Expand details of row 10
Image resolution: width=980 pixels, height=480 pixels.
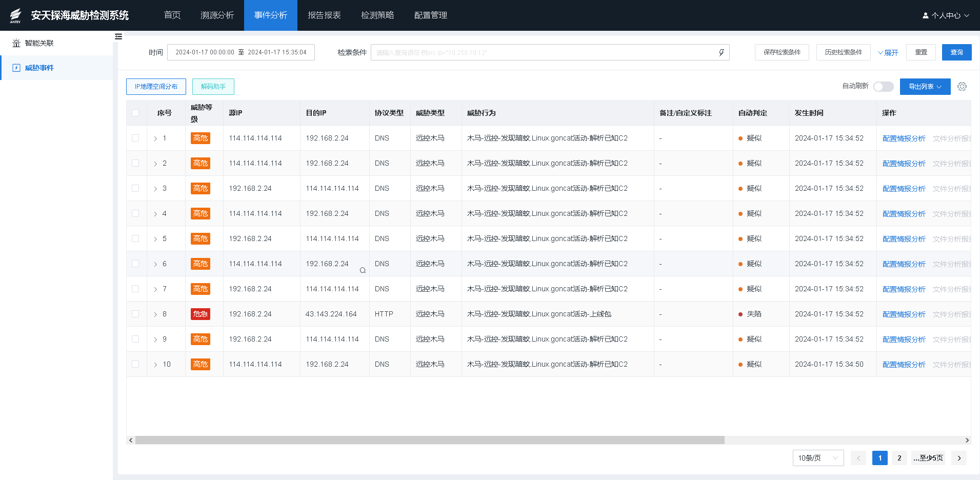point(155,365)
